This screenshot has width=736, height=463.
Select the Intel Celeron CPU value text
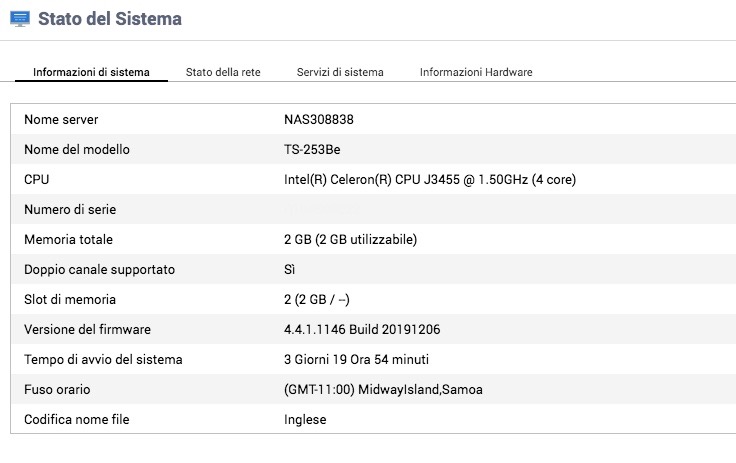[x=429, y=180]
